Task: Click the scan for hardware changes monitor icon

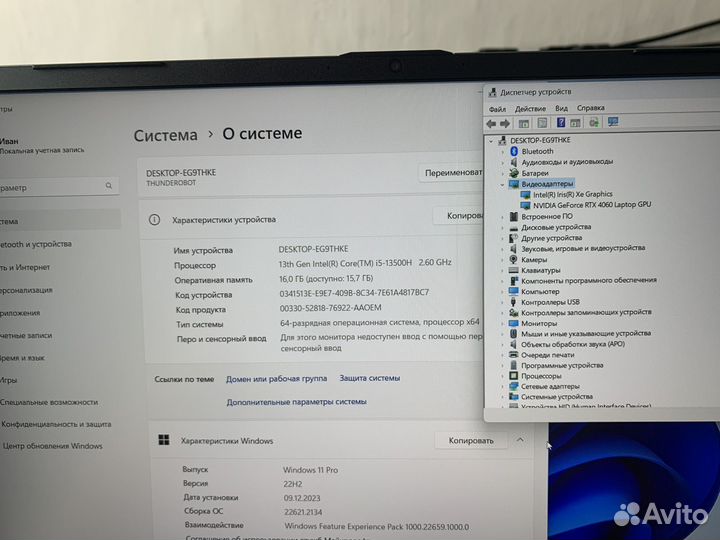Action: click(x=613, y=122)
